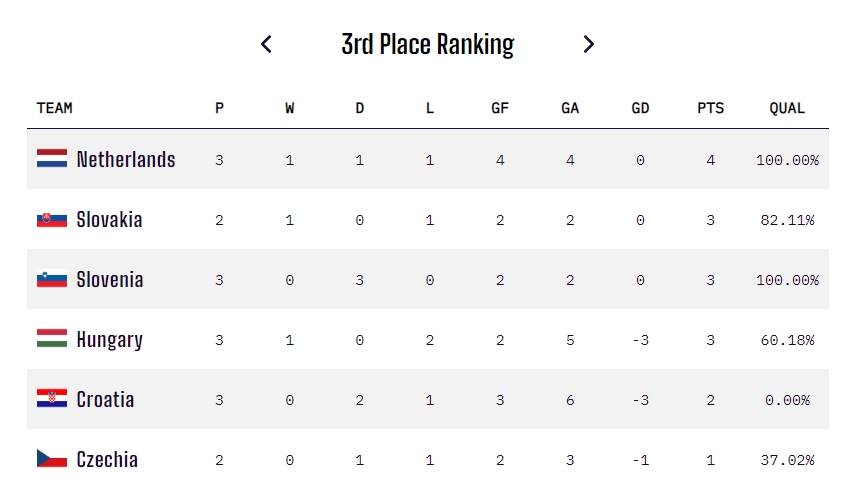Go to previous ranking with left chevron
The image size is (850, 487).
pyautogui.click(x=266, y=44)
